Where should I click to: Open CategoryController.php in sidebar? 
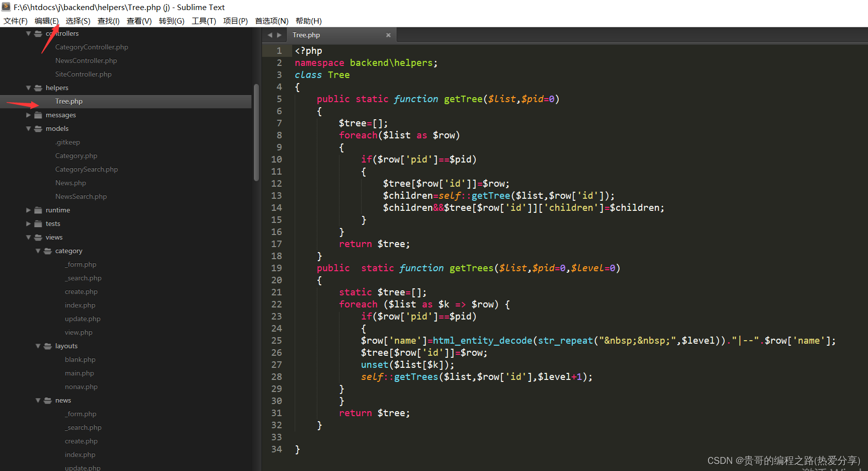point(92,47)
